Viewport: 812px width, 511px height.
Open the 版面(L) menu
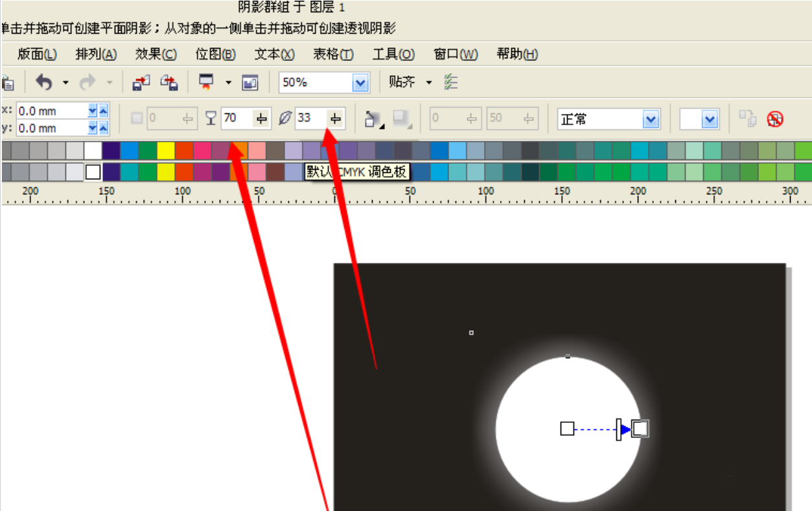click(x=37, y=54)
